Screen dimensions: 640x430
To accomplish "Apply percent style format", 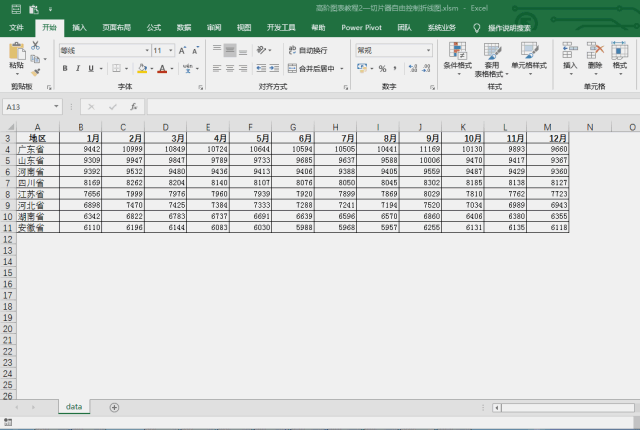I will tap(382, 68).
